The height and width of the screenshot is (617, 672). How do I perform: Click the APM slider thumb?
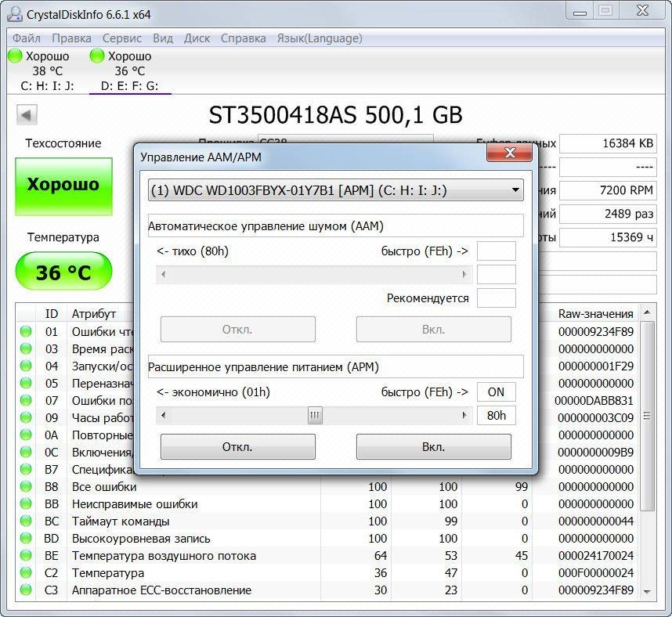(x=315, y=415)
